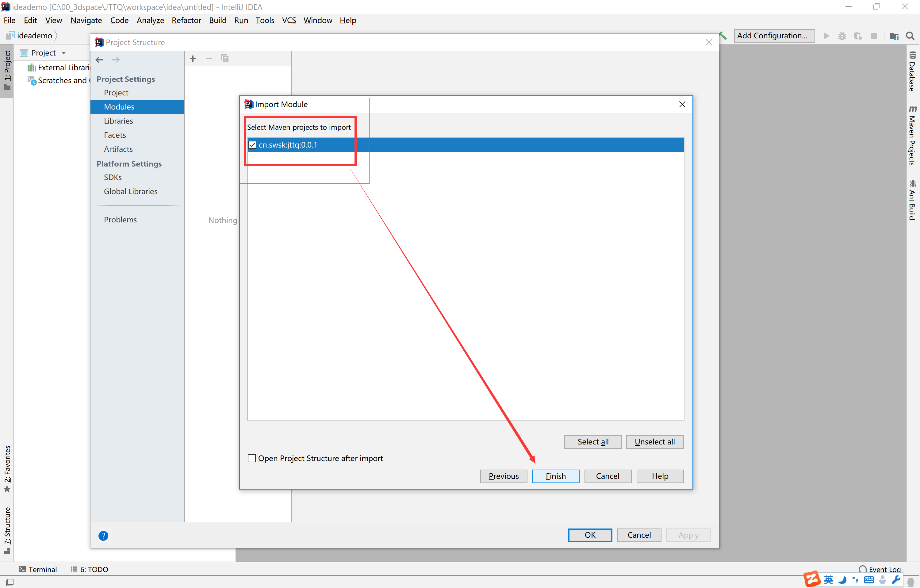Expand the Project view dropdown

tap(64, 53)
